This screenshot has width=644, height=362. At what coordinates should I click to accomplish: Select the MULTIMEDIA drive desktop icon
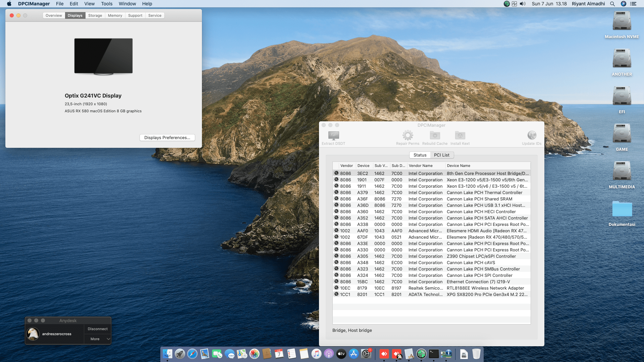click(x=622, y=171)
